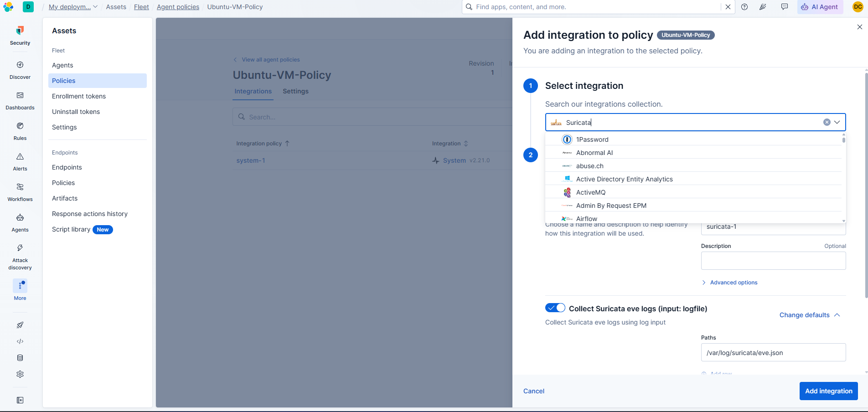
Task: Select Admin By Request EPM option
Action: 693,206
